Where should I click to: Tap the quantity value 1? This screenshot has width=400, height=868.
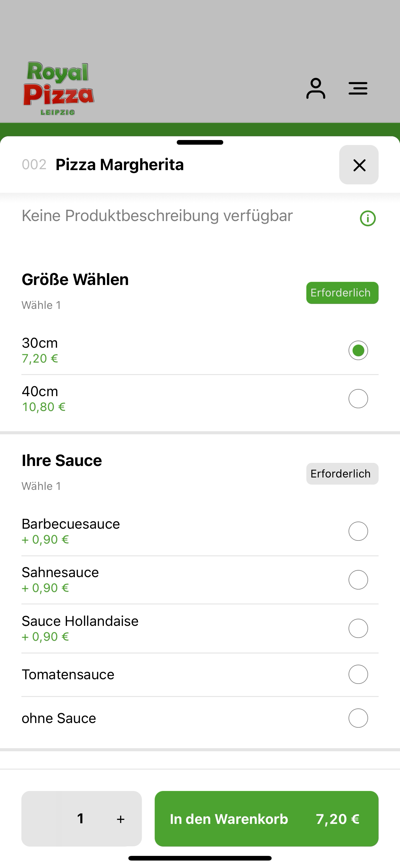(80, 819)
